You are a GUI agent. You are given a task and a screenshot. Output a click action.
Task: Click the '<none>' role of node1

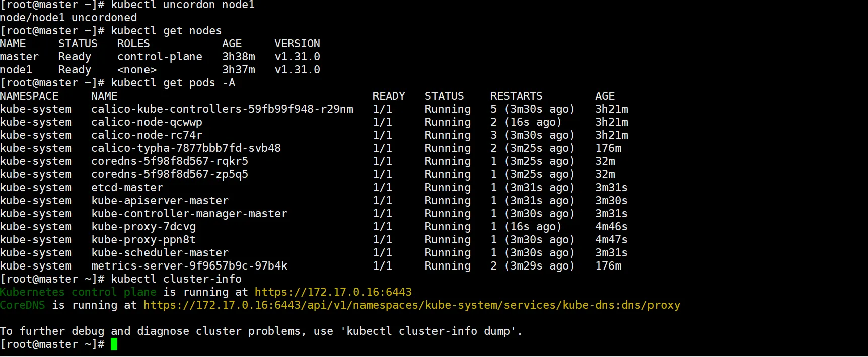tap(137, 70)
